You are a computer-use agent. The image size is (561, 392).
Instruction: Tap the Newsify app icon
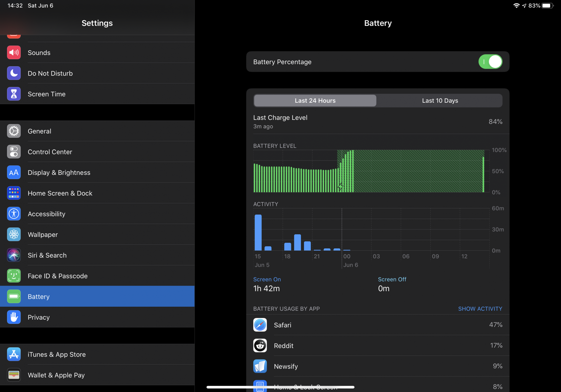click(x=260, y=366)
